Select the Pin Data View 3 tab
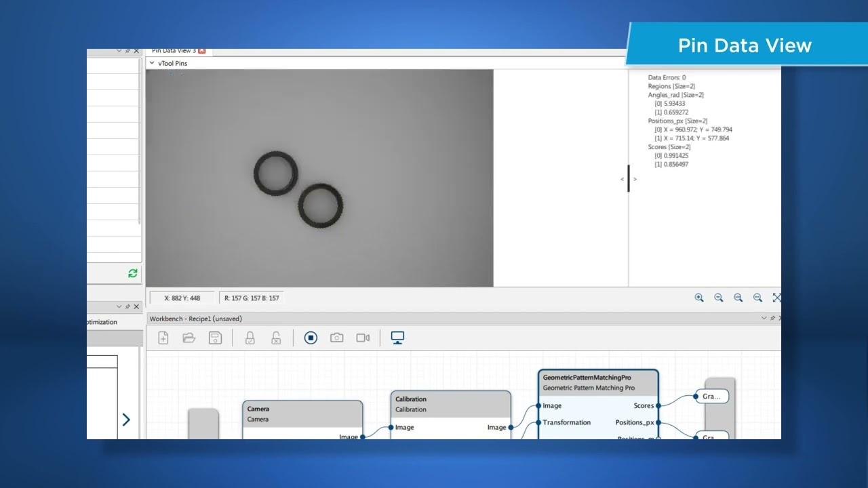Viewport: 868px width, 488px height. click(x=174, y=51)
